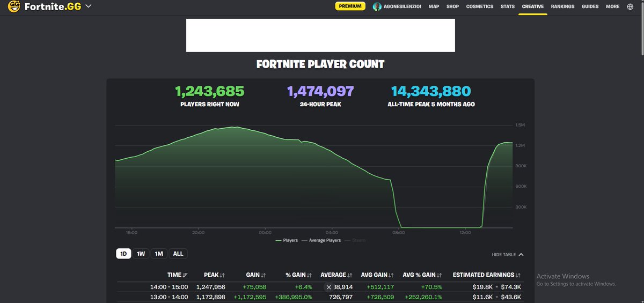Click the 14,343,880 all-time peak value
This screenshot has width=644, height=303.
431,91
